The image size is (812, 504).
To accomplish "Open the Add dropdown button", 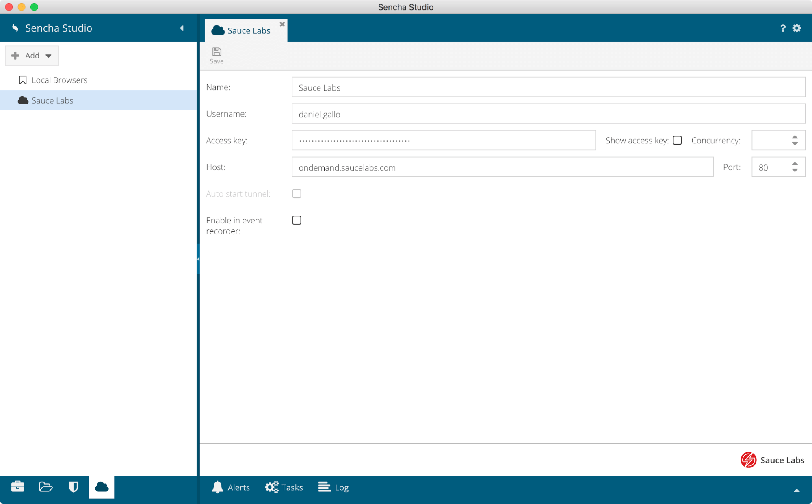I will [x=32, y=56].
